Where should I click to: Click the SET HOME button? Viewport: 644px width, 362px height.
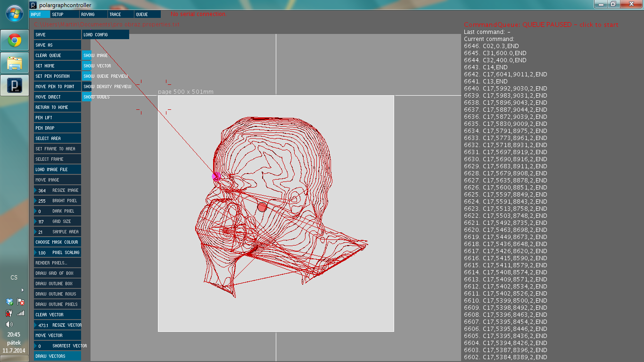tap(58, 66)
